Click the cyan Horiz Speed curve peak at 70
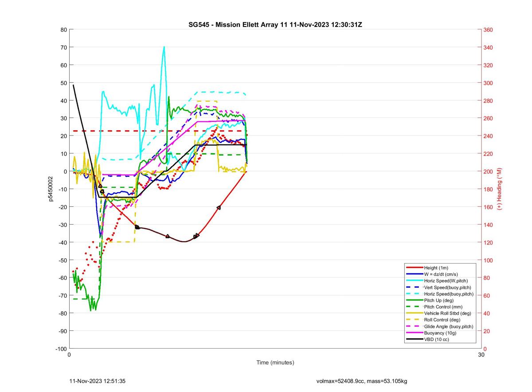The width and height of the screenshot is (532, 392). click(164, 47)
